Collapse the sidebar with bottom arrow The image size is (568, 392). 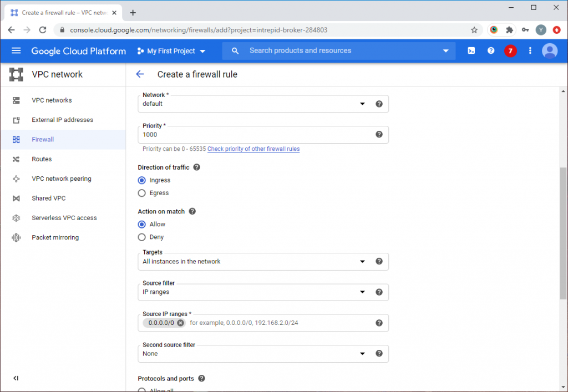[16, 378]
